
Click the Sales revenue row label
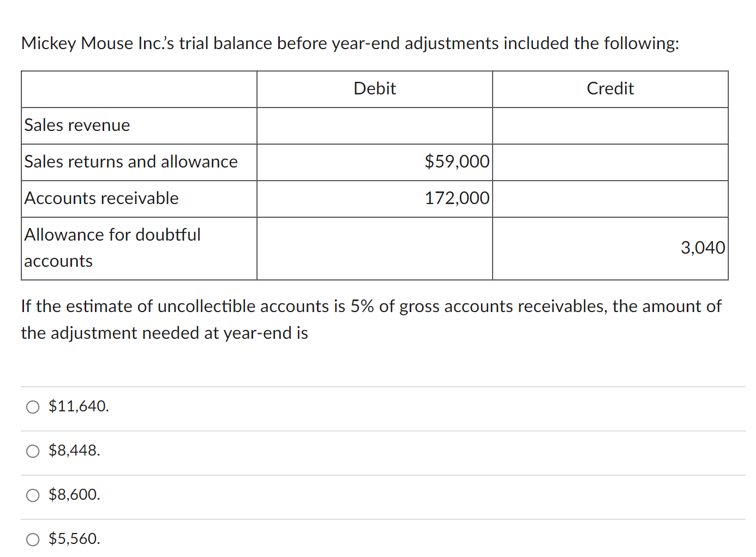tap(76, 125)
